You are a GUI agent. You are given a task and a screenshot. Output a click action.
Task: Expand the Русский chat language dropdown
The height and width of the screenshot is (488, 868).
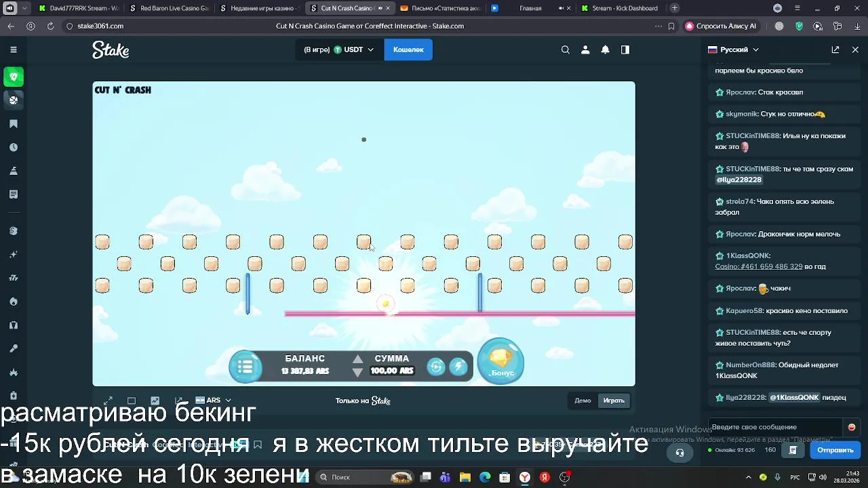click(733, 49)
